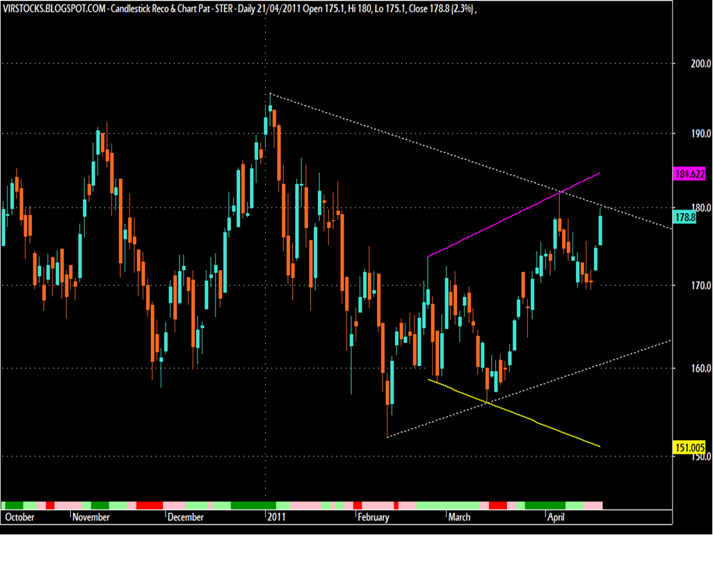Click the Close 178.8 value in header
This screenshot has height=588, width=713.
pyautogui.click(x=428, y=8)
